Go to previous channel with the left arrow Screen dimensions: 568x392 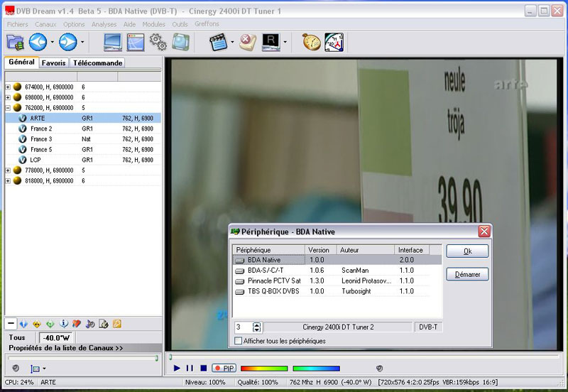(38, 42)
